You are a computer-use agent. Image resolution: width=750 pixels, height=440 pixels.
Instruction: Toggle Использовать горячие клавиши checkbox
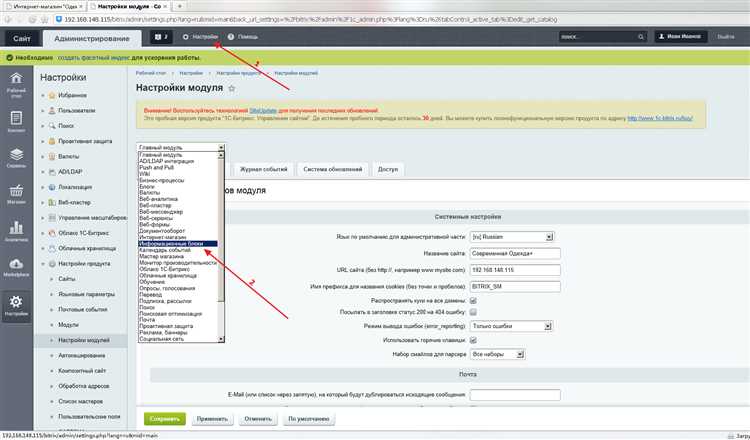click(473, 340)
